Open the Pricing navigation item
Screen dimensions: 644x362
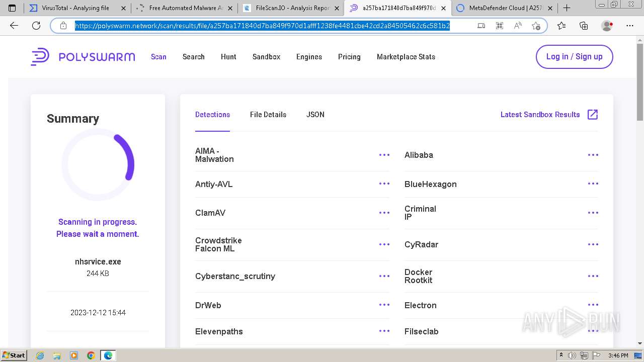pyautogui.click(x=349, y=57)
